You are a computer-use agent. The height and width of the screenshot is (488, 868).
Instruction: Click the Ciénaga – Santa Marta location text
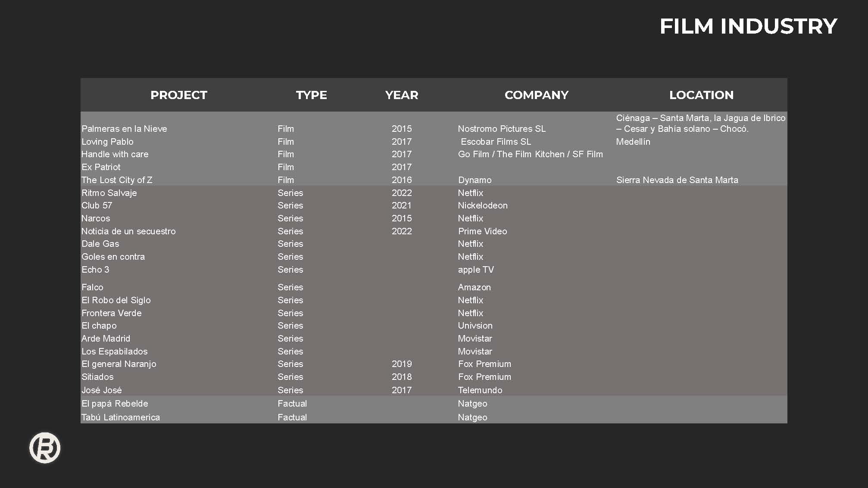[x=701, y=123]
